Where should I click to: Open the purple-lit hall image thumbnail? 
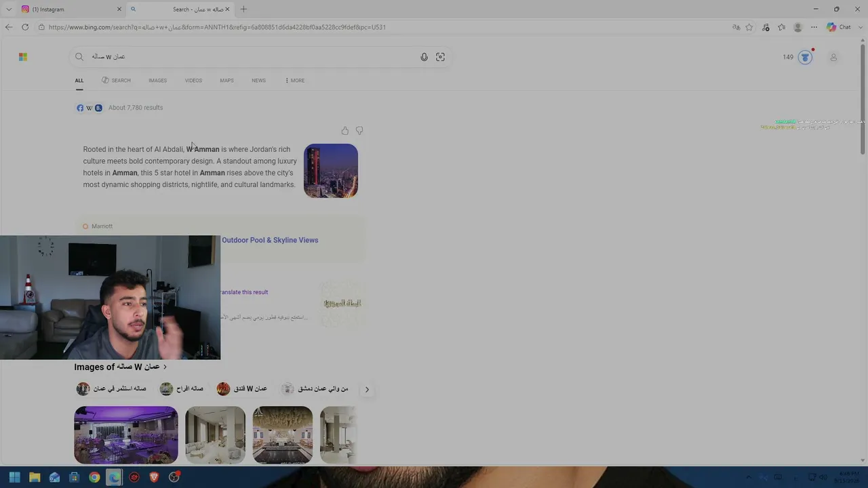tap(126, 435)
